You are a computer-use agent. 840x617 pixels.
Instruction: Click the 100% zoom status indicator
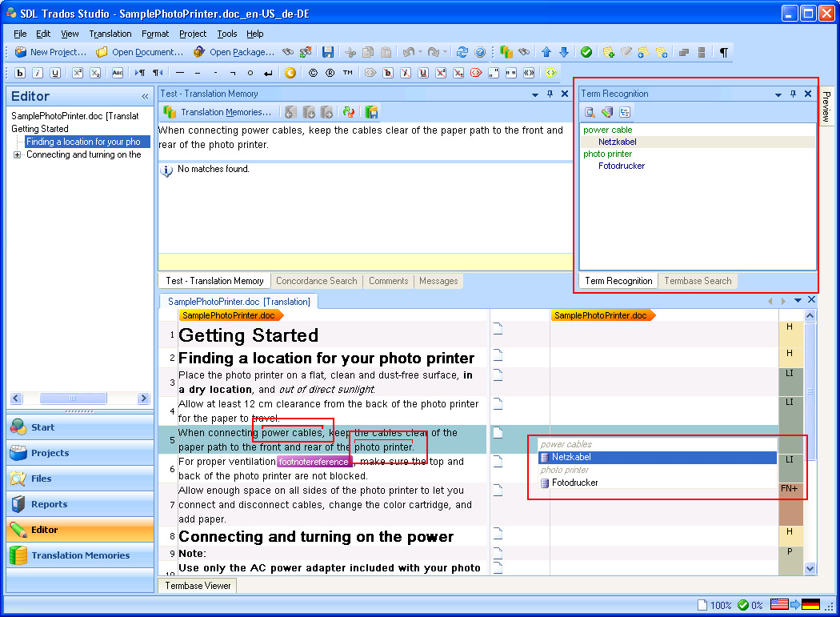coord(714,605)
